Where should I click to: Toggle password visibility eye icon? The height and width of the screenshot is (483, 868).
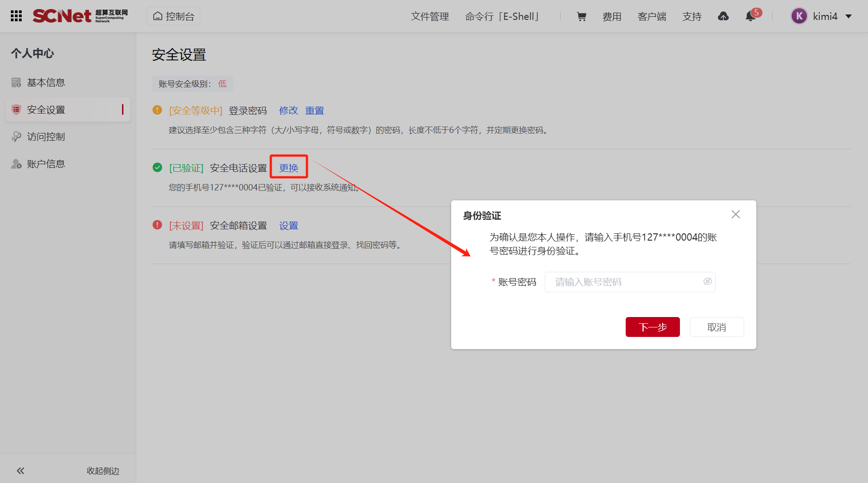[708, 282]
